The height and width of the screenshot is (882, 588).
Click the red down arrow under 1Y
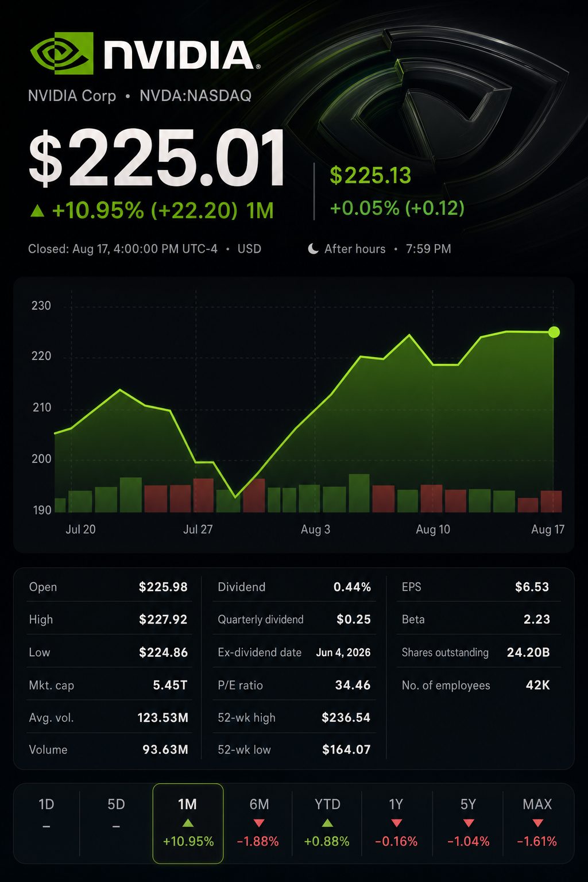coord(396,823)
